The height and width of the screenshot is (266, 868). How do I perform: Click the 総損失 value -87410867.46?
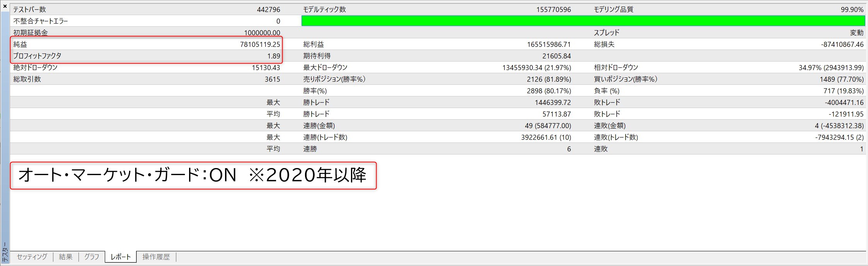coord(842,44)
